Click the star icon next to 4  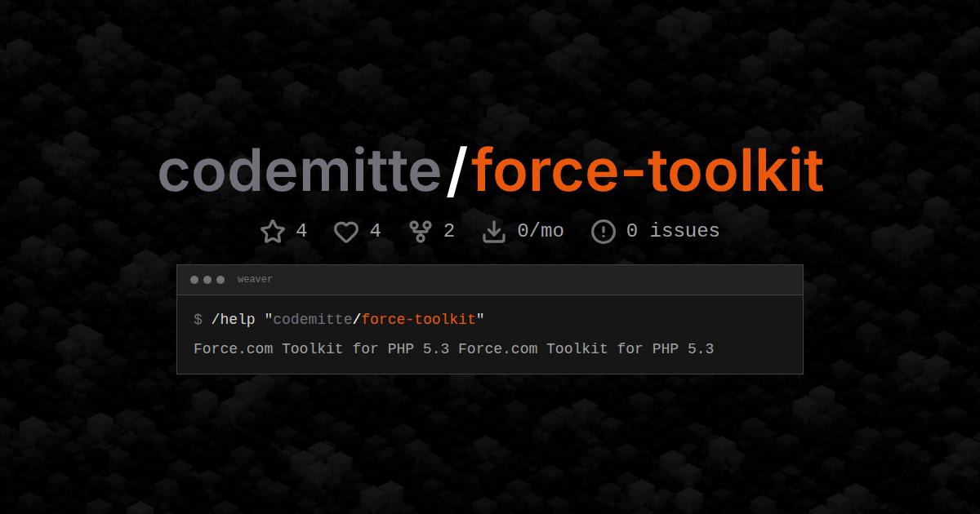tap(273, 232)
